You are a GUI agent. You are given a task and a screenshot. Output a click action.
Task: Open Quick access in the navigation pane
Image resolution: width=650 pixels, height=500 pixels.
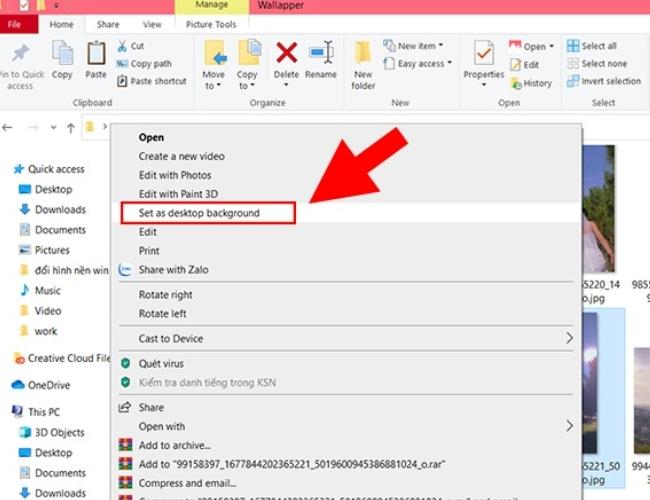[49, 169]
